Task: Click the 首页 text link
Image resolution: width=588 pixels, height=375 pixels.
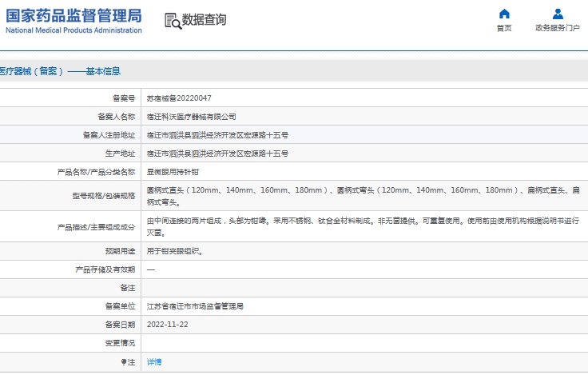Action: point(504,28)
